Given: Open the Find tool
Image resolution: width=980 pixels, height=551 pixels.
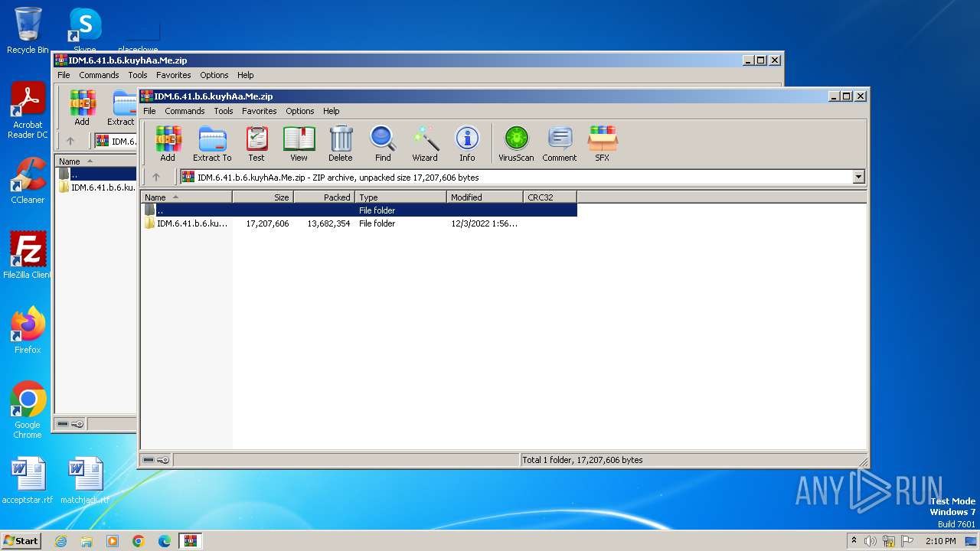Looking at the screenshot, I should (383, 144).
